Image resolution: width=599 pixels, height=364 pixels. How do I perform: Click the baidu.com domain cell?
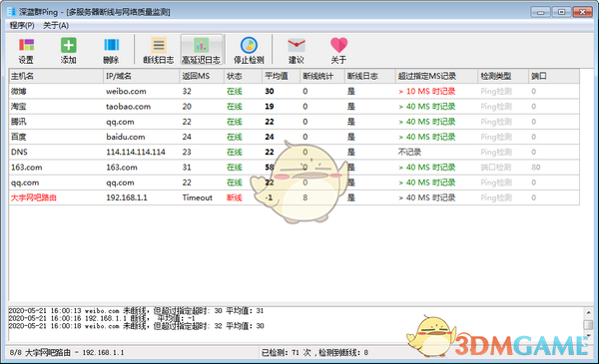pyautogui.click(x=126, y=137)
